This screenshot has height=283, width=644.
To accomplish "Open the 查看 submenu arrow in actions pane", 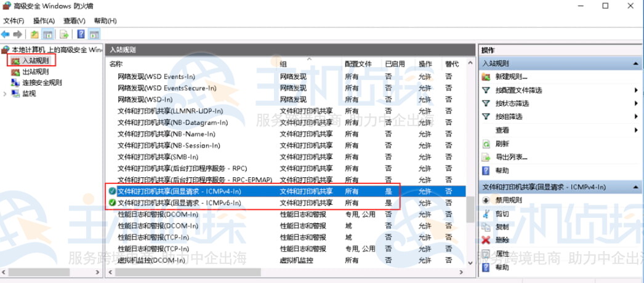I will click(636, 130).
